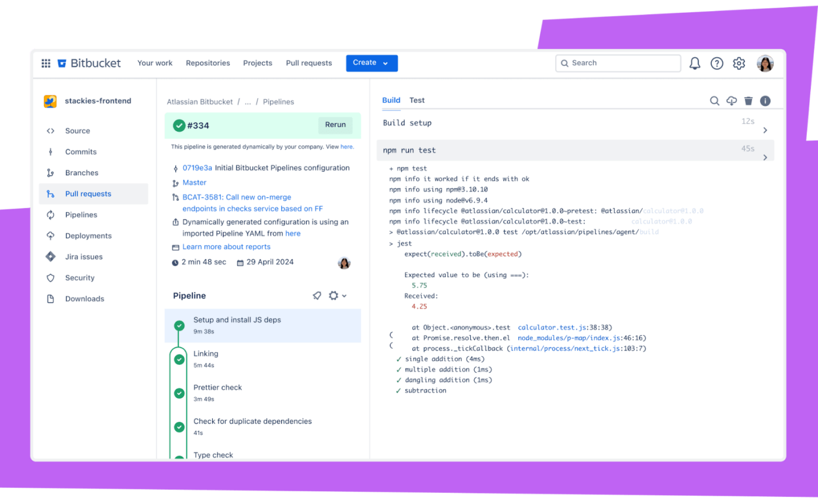Screen dimensions: 818x504
Task: Open Repositories in top navigation
Action: [x=208, y=63]
